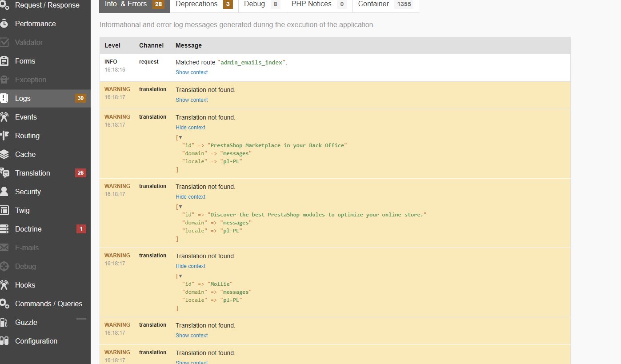621x364 pixels.
Task: Select the Debug tab with 8 entries
Action: [262, 4]
